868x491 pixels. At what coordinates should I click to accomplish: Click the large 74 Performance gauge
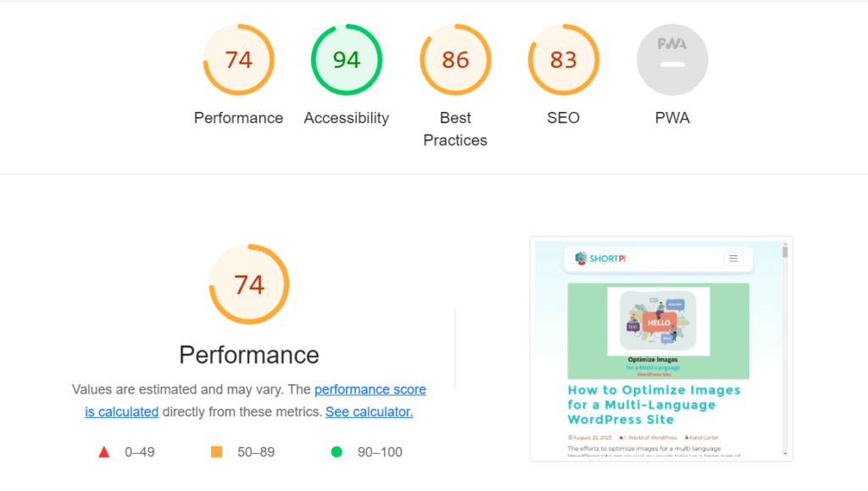pos(248,284)
